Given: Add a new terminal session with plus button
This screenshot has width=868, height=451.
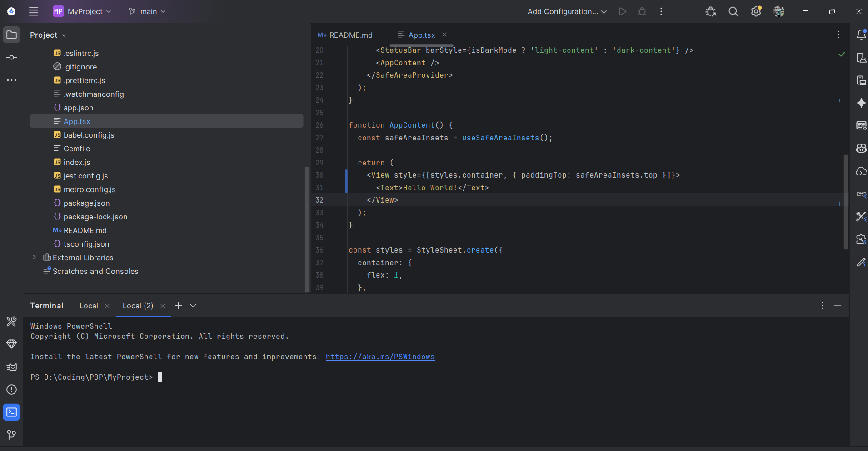Looking at the screenshot, I should [x=178, y=306].
